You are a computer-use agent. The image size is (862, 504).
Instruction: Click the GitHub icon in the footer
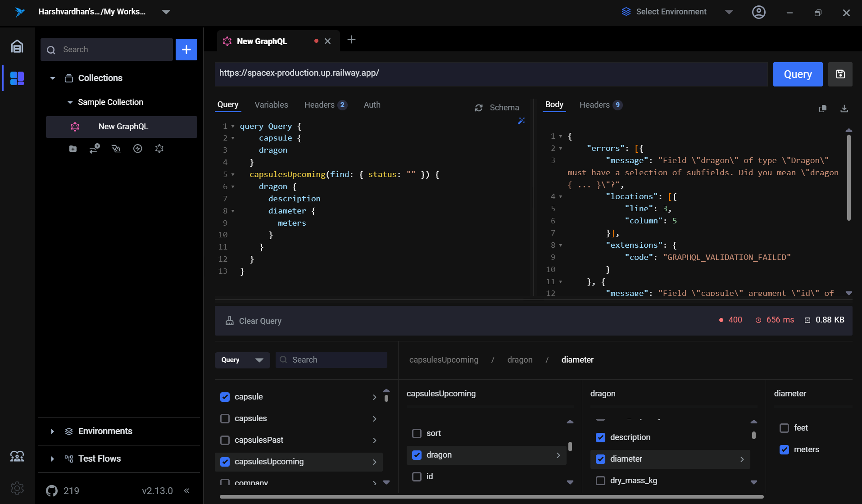pos(52,491)
